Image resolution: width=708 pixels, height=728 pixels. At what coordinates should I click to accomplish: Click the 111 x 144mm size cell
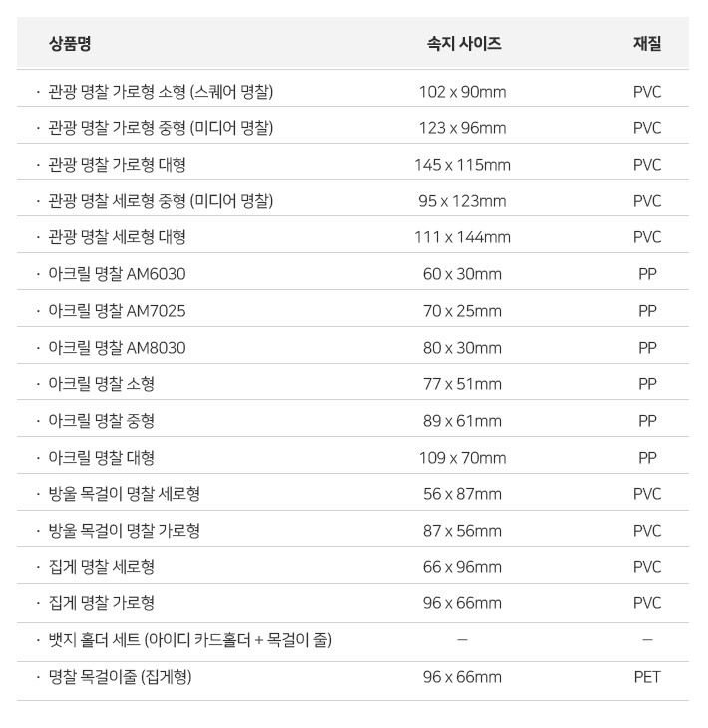462,237
